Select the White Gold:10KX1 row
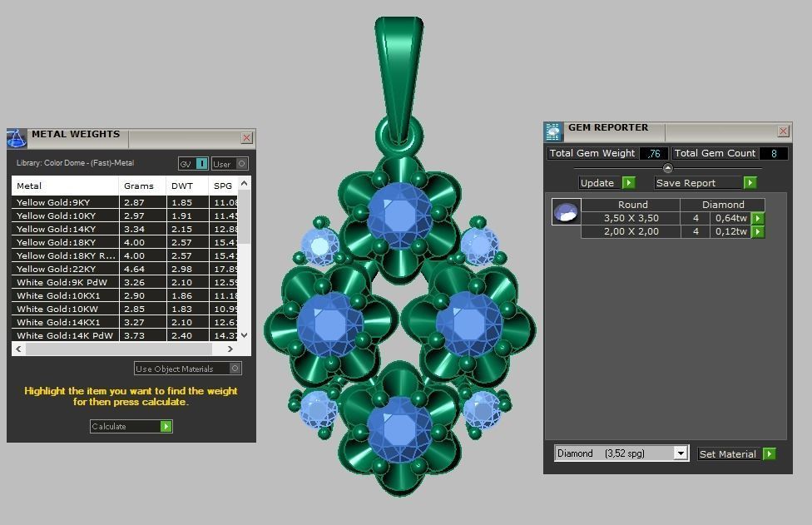 (124, 295)
